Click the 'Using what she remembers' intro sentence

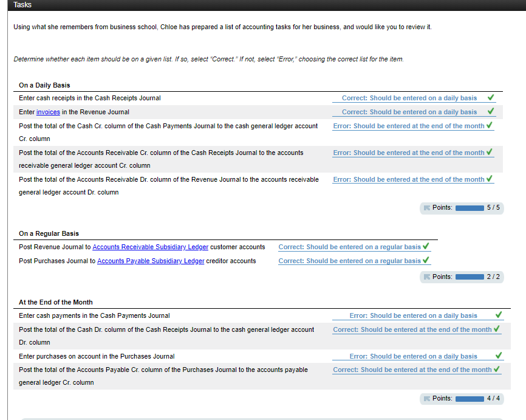(222, 27)
